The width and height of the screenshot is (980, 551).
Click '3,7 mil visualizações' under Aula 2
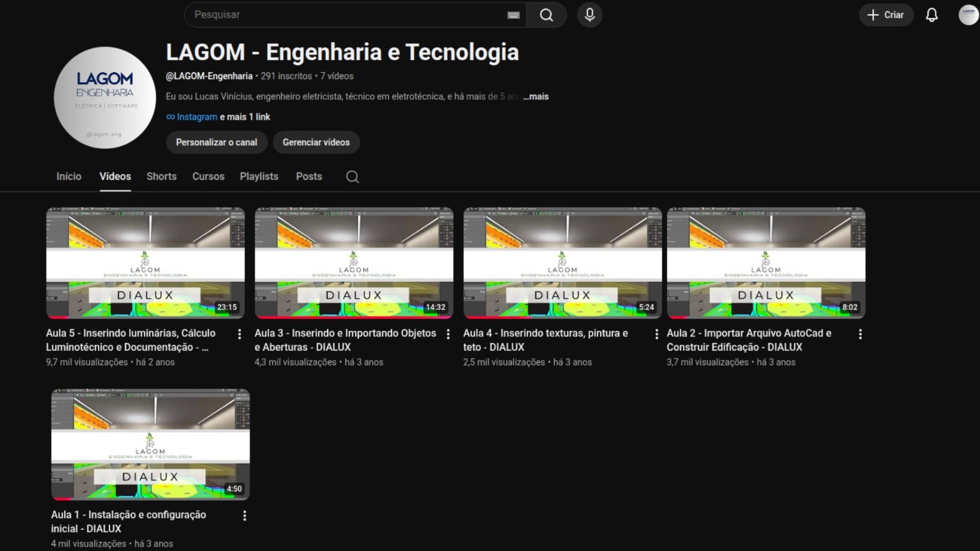[x=707, y=362]
